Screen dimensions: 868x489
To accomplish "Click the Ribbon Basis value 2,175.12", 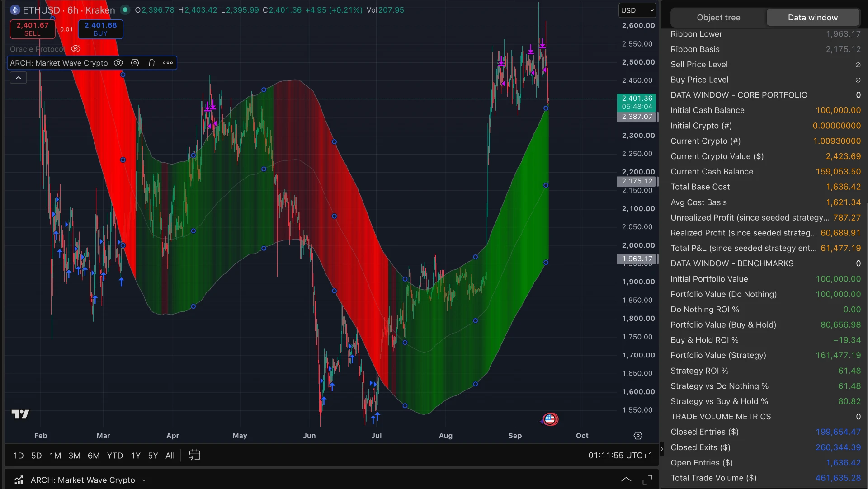I will point(843,49).
